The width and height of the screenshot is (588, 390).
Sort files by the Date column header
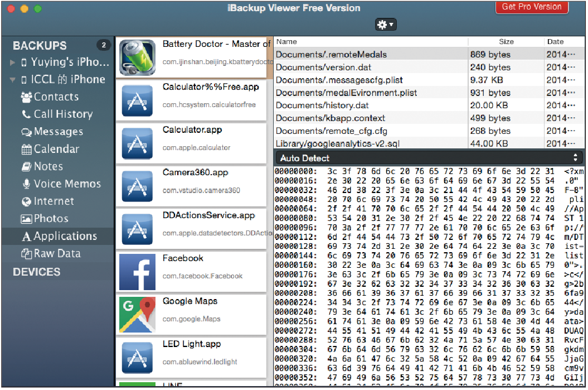(555, 42)
